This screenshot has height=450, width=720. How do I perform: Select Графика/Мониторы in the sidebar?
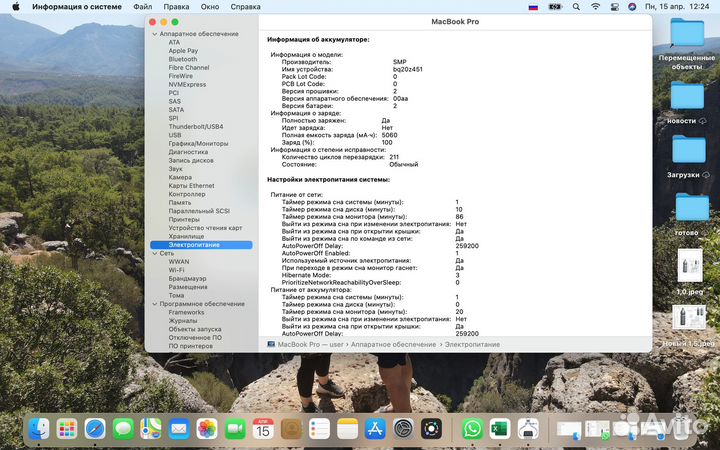pyautogui.click(x=198, y=144)
